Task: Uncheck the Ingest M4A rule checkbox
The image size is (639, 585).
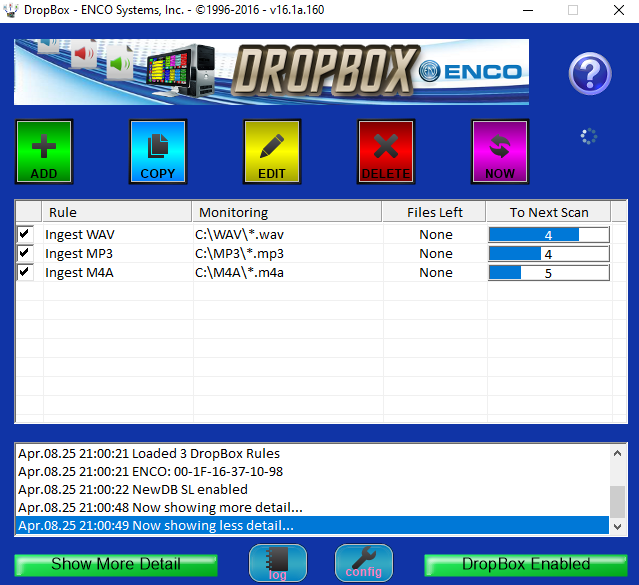Action: coord(24,272)
